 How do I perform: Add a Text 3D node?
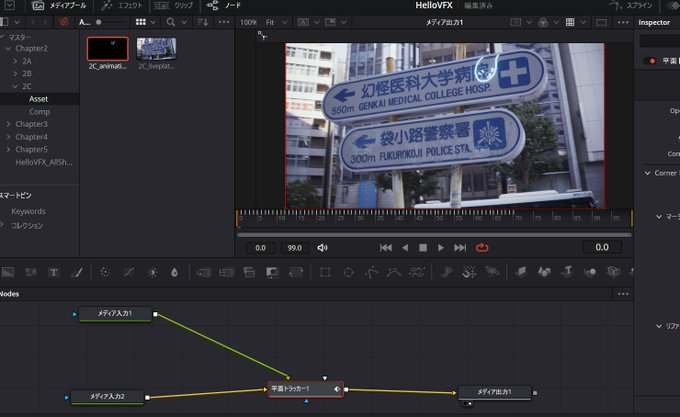(567, 272)
